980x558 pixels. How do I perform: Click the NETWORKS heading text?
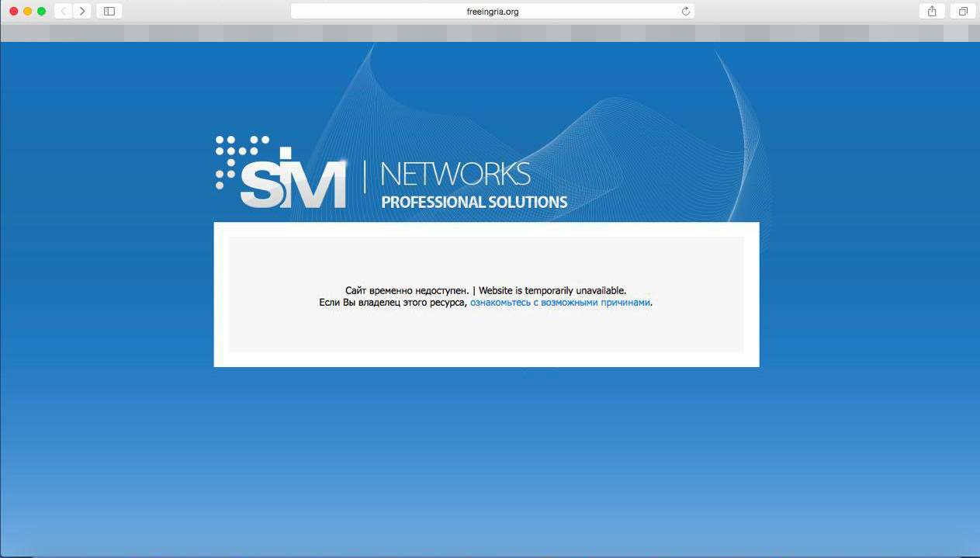pos(455,175)
